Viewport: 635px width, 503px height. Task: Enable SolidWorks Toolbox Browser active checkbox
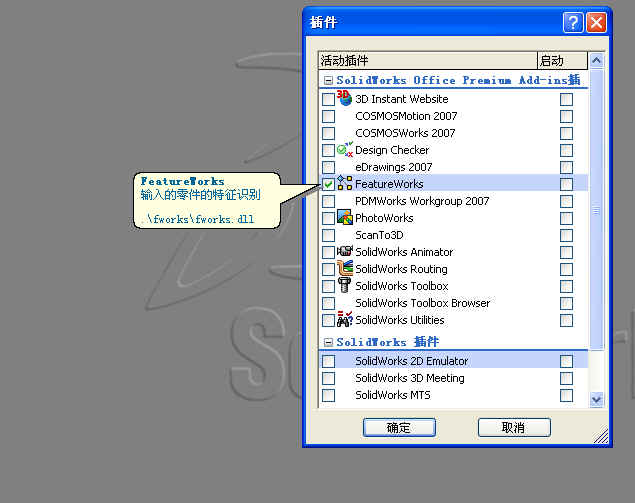pos(328,304)
